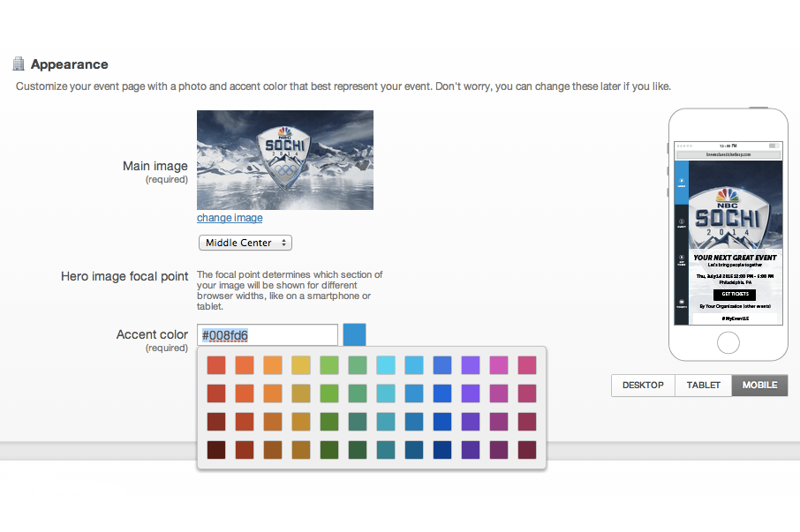Pick the lightest lime green swatch
The width and height of the screenshot is (800, 532).
pos(329,365)
